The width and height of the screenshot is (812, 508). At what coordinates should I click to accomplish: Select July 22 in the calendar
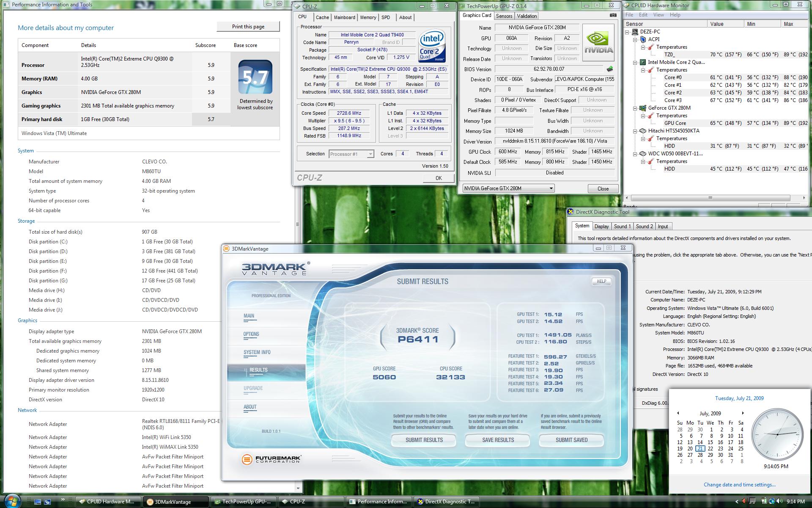point(710,449)
